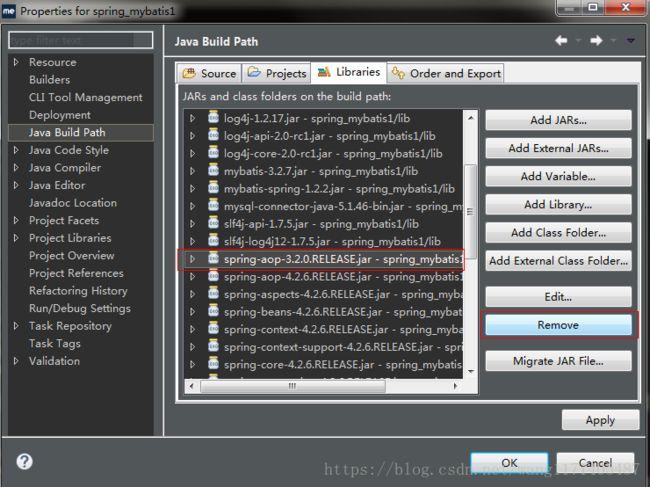Image resolution: width=650 pixels, height=487 pixels.
Task: Click the jar icon of mysql-connector-java-5.1.46-bin.jar
Action: (x=213, y=205)
